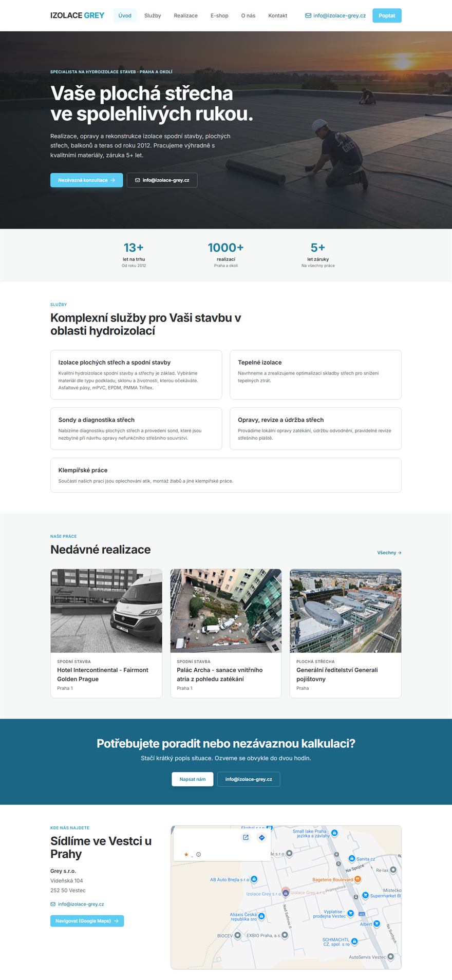Click the 13+ let na trhu stat
Viewport: 452px width, 980px height.
pyautogui.click(x=134, y=254)
